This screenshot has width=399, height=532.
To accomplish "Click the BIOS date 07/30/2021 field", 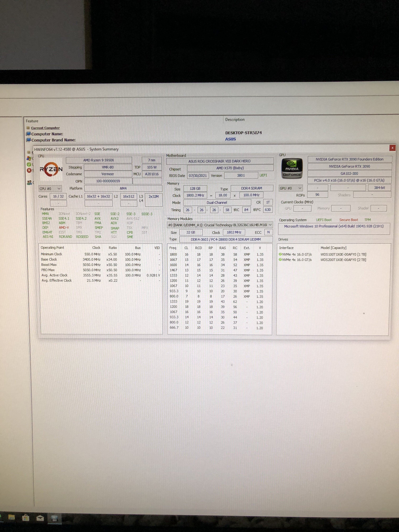I will (x=198, y=176).
